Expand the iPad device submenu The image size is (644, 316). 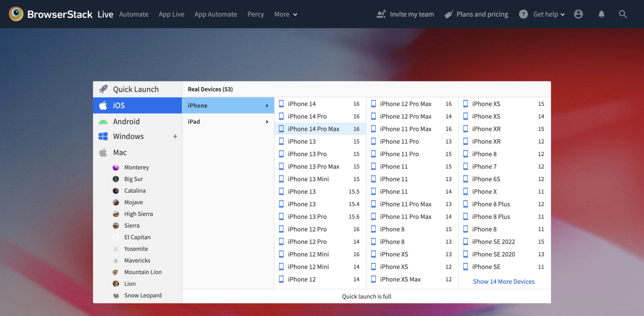[x=228, y=121]
